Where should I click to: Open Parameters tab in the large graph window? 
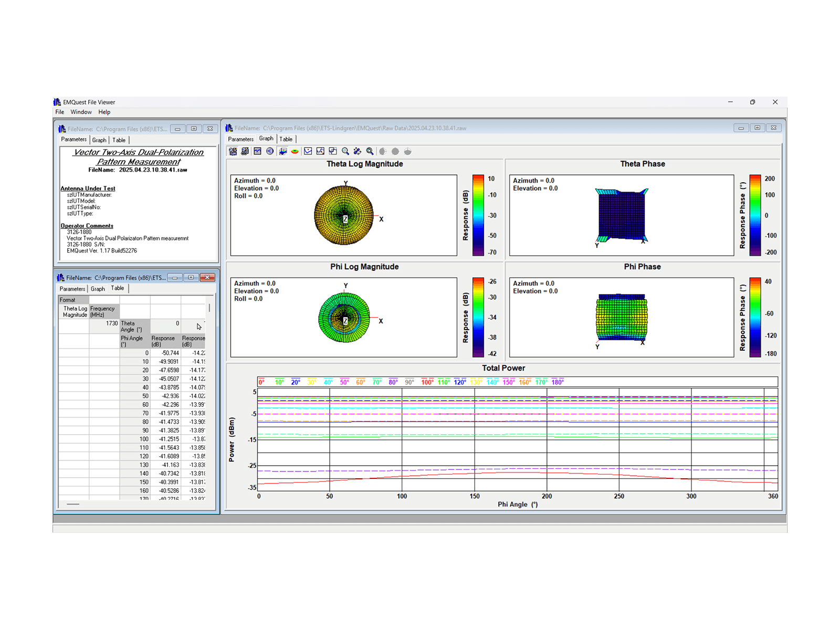click(240, 139)
